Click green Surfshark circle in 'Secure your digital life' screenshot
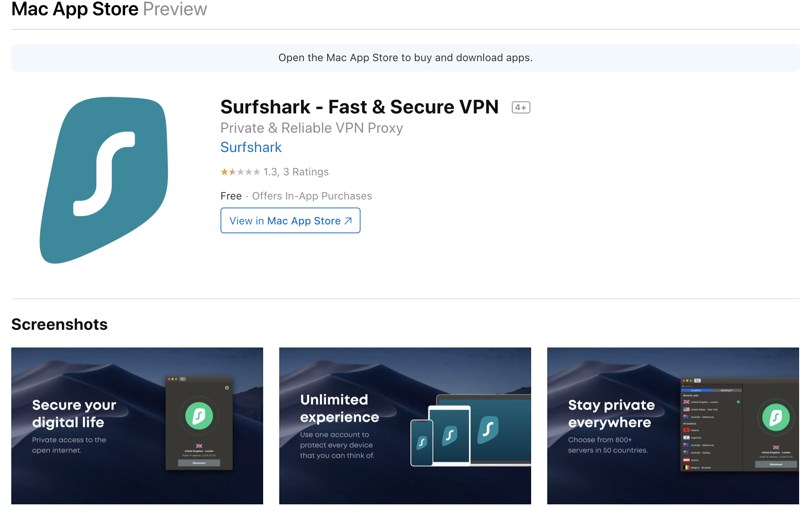 (199, 416)
